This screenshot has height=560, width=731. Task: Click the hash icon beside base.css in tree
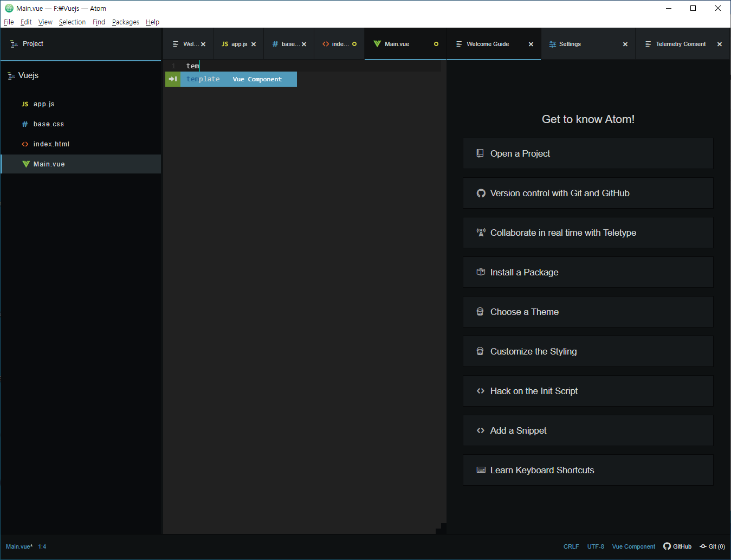click(25, 124)
